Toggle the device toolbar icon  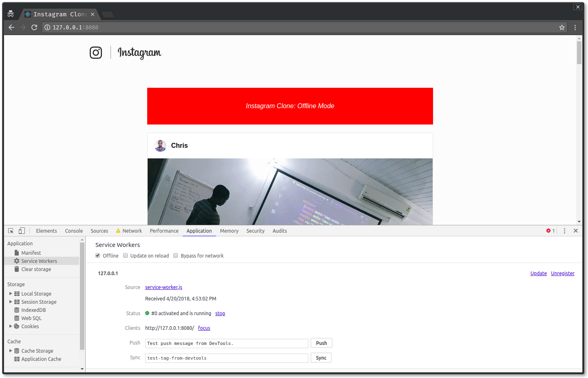pyautogui.click(x=22, y=231)
